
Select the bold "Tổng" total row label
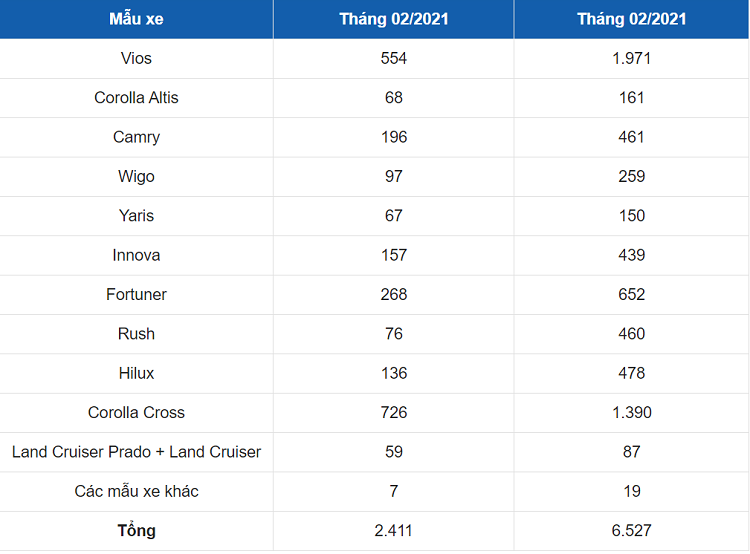136,530
